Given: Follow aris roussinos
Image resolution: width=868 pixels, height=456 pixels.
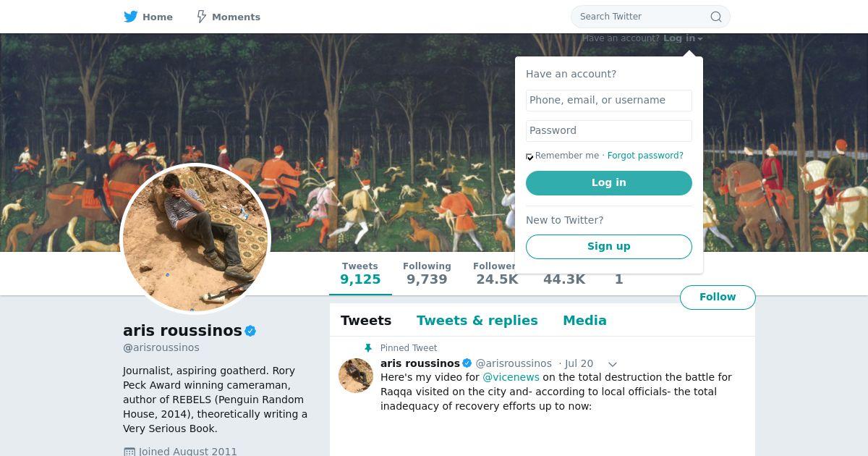Looking at the screenshot, I should [x=717, y=297].
